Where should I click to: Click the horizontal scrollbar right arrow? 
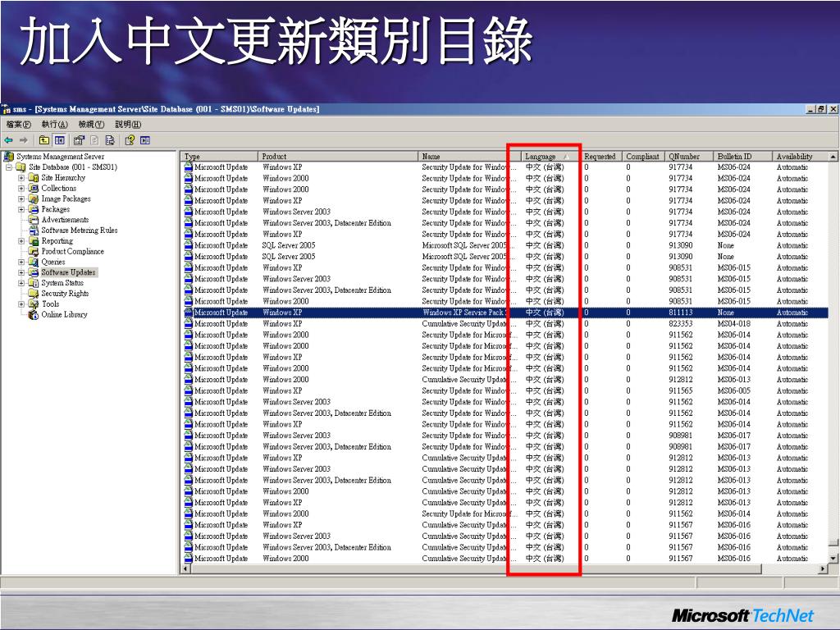824,569
